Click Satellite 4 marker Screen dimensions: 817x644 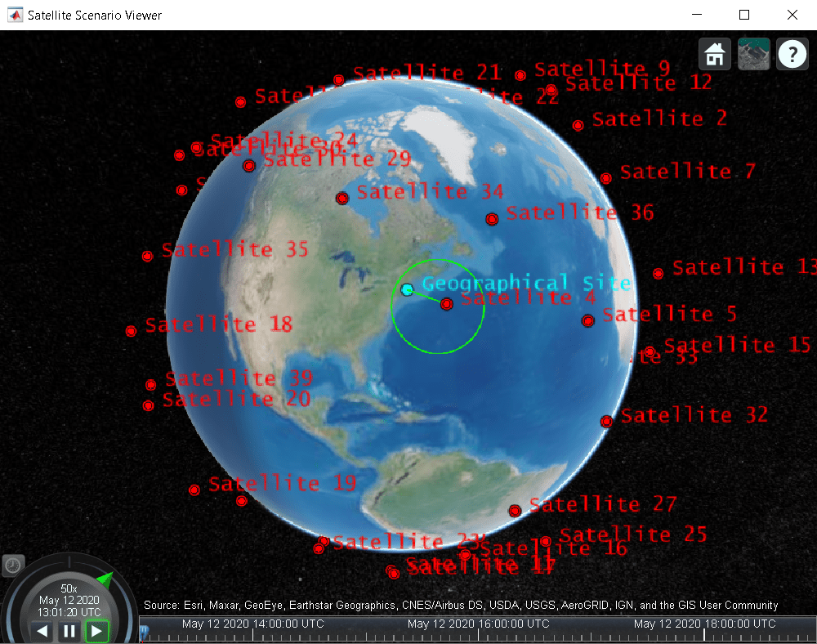point(447,304)
